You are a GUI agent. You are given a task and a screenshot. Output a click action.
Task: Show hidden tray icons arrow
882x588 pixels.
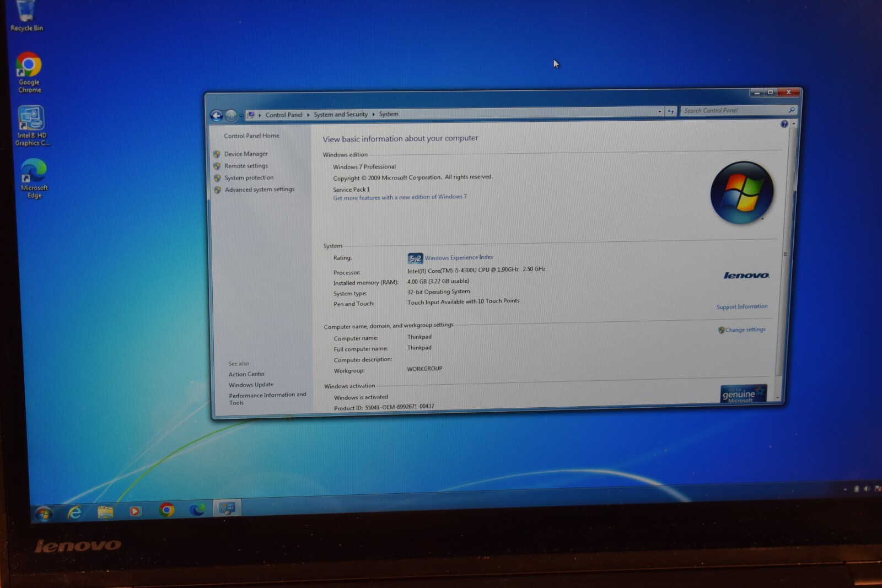click(x=845, y=489)
